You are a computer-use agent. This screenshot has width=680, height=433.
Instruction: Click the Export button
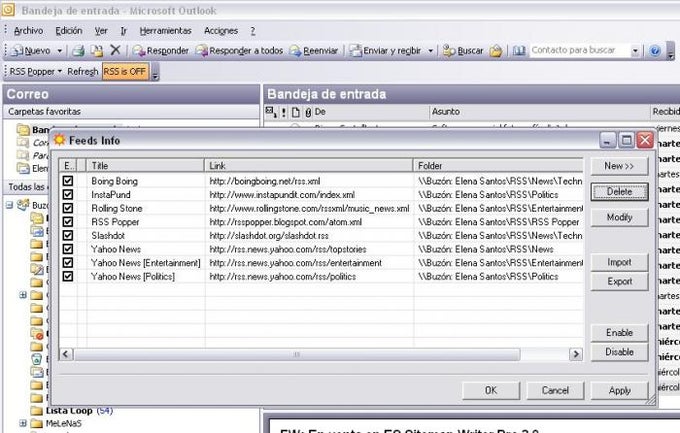[x=619, y=282]
